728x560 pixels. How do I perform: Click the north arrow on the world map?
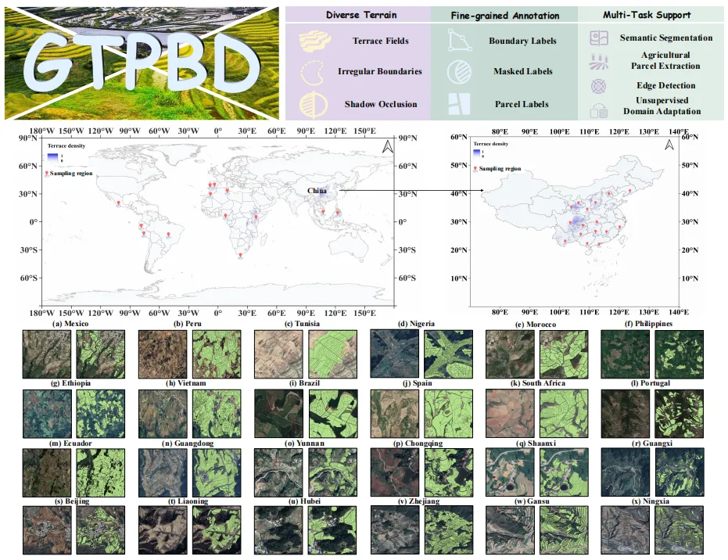coord(388,147)
